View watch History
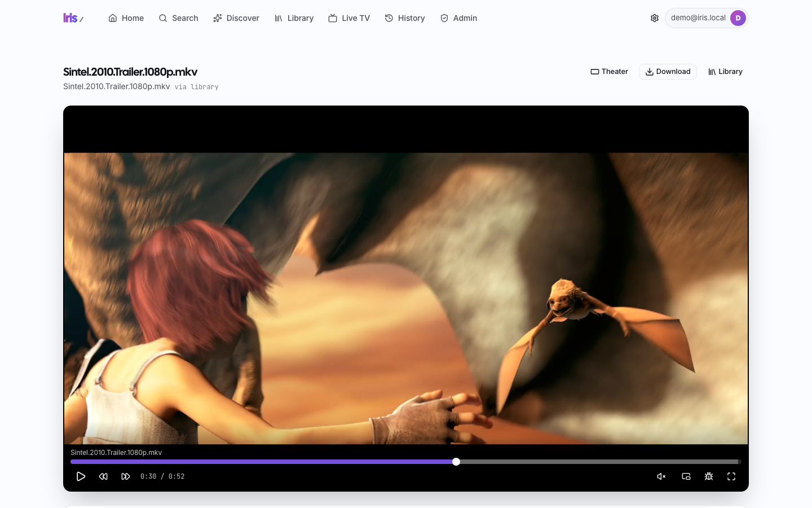 point(405,18)
